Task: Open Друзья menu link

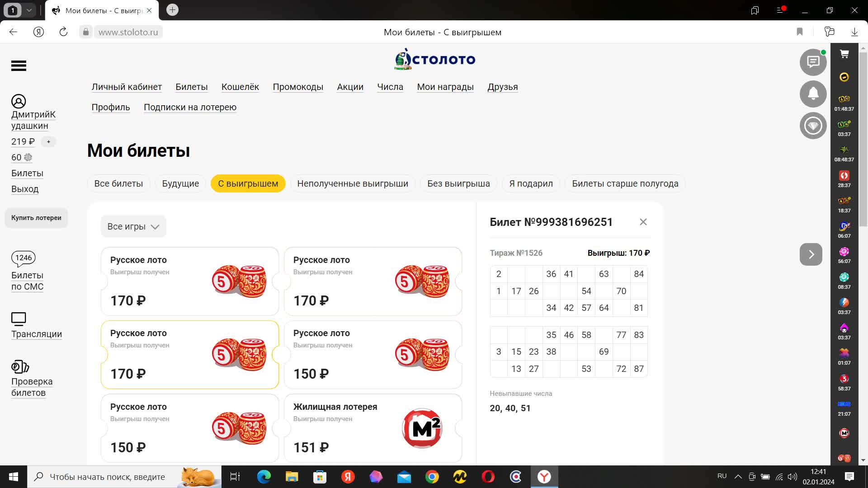Action: click(503, 87)
